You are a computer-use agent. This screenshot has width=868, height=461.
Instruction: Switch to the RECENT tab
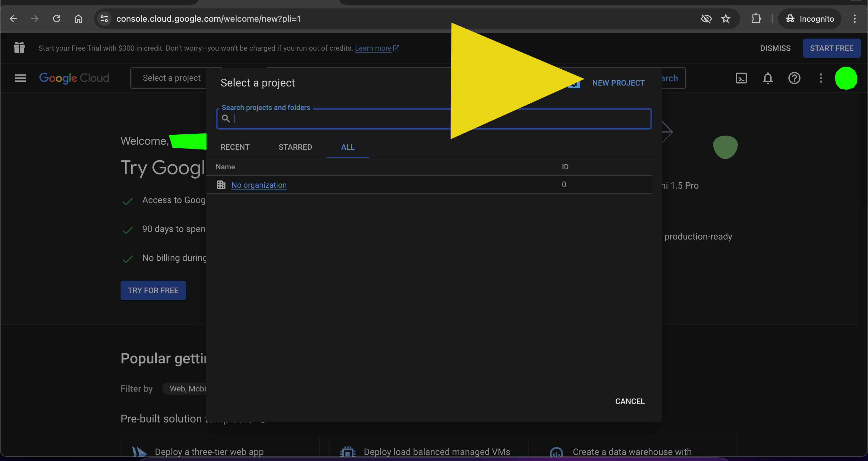click(x=235, y=147)
